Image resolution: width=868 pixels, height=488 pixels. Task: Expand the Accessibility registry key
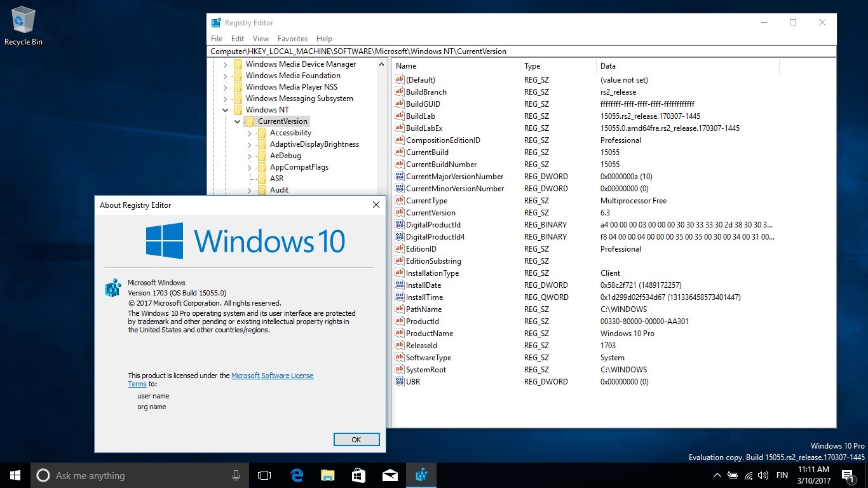click(249, 133)
